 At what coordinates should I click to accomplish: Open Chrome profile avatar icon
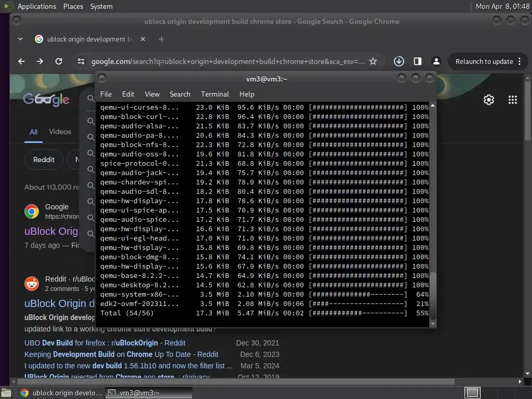click(x=436, y=61)
